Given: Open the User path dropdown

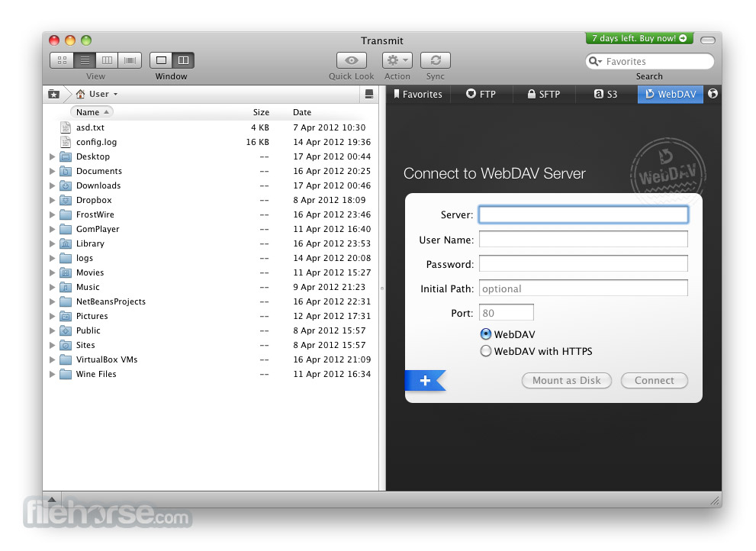Looking at the screenshot, I should pyautogui.click(x=97, y=94).
